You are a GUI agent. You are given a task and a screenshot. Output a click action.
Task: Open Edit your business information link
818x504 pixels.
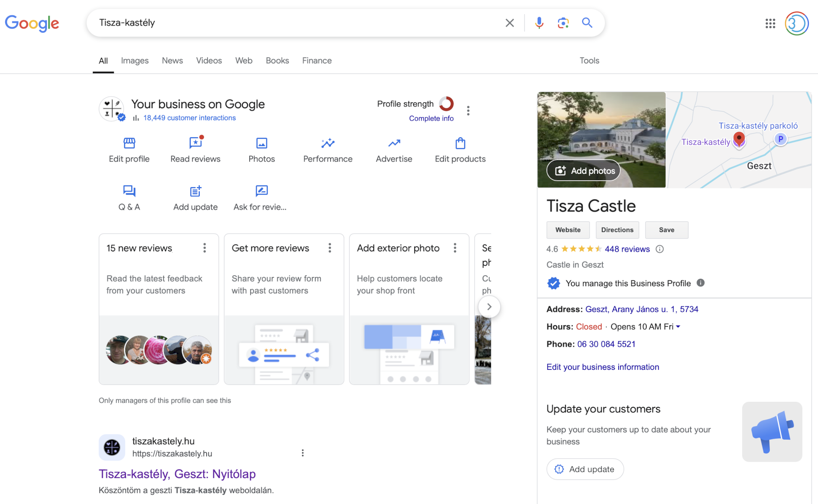click(x=603, y=367)
